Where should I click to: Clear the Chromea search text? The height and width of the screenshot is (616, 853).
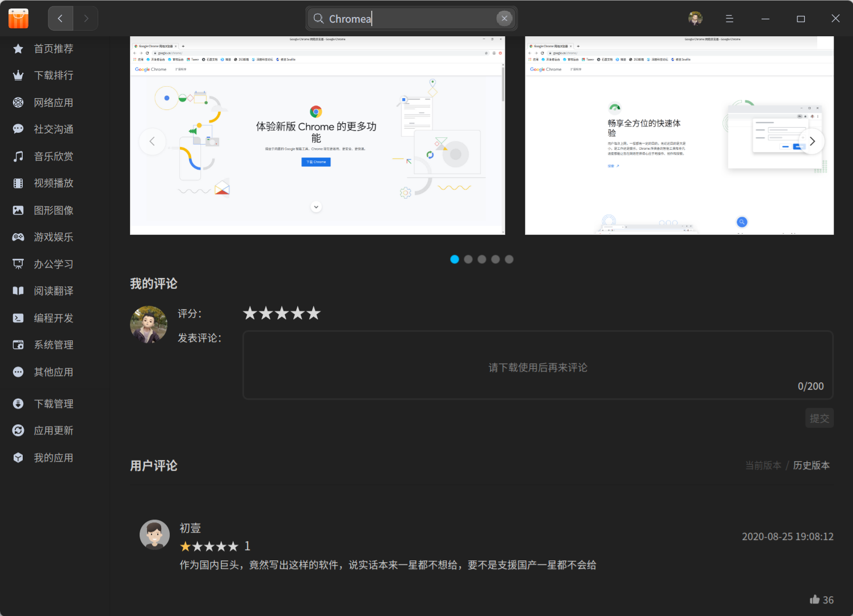point(504,19)
